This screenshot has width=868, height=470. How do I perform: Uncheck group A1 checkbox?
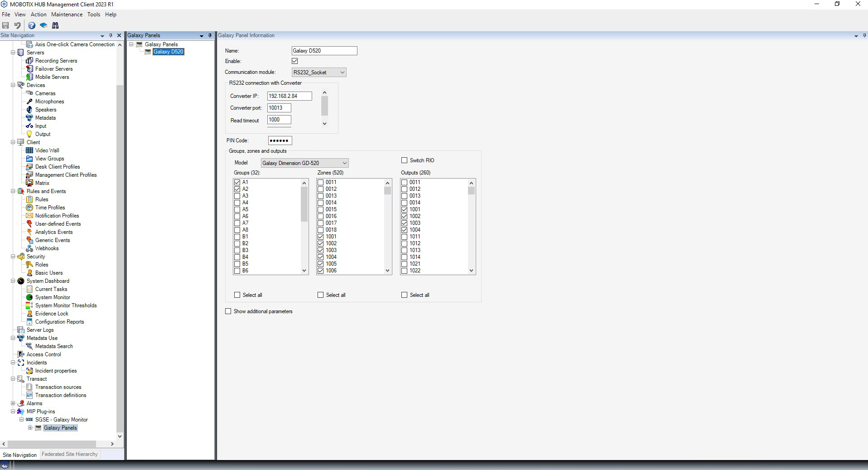point(237,182)
